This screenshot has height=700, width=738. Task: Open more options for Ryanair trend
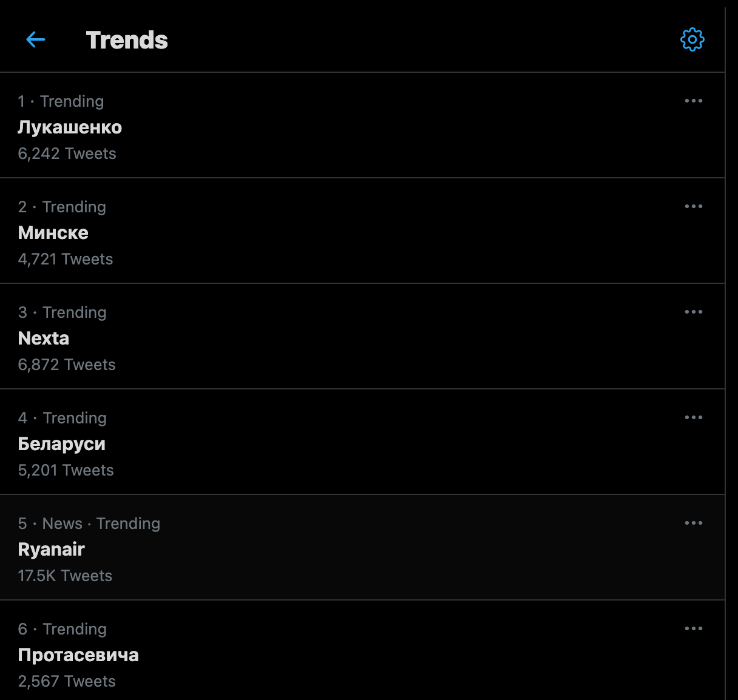[x=693, y=523]
